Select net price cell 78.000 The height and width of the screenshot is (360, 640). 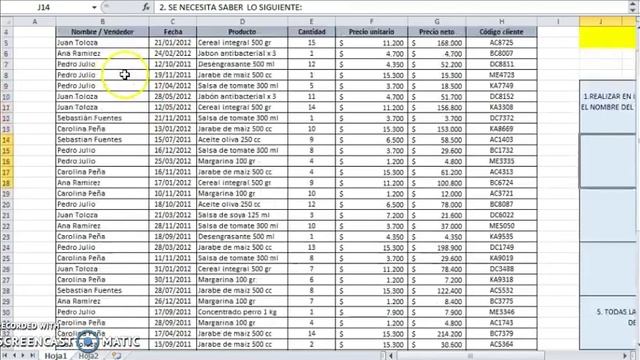coord(437,204)
